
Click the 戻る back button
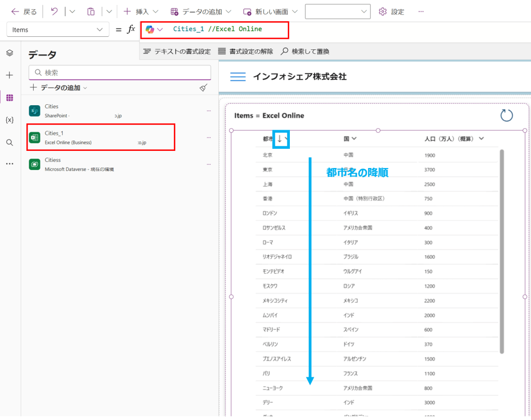[x=24, y=11]
